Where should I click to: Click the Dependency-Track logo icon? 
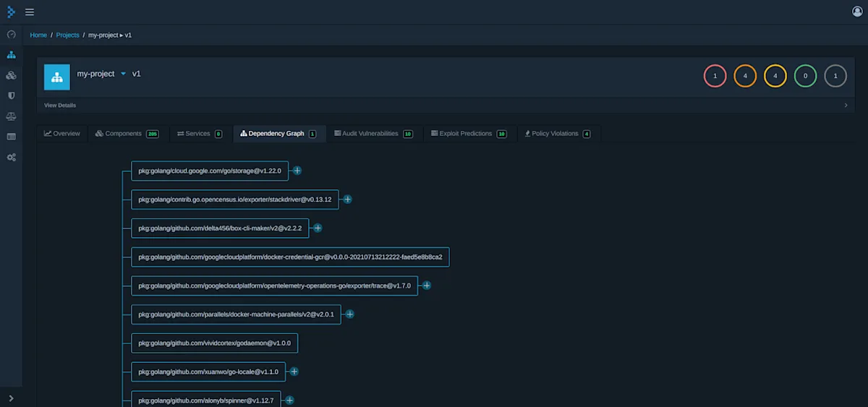click(x=11, y=12)
